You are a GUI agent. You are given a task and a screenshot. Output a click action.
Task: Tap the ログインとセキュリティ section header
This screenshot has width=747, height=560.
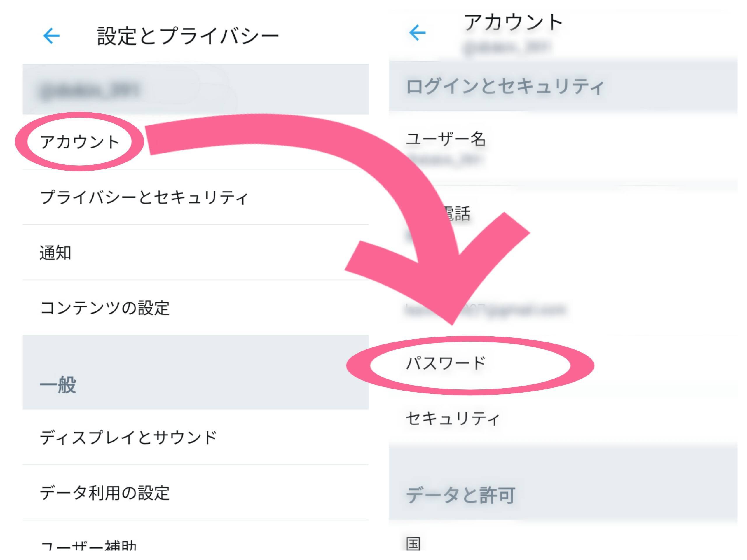pos(505,86)
